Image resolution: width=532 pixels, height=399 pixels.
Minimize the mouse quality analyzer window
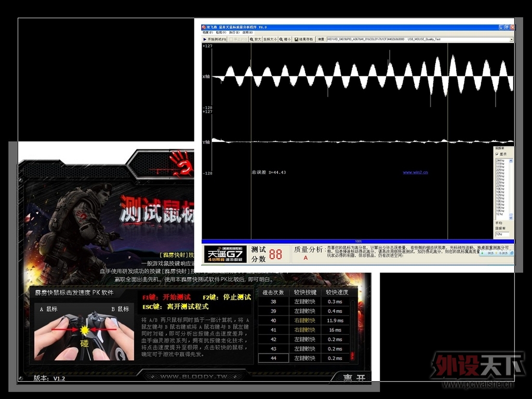coord(501,27)
